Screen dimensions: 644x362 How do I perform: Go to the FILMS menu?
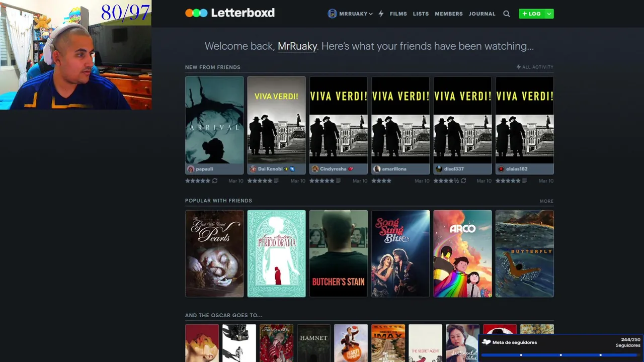(x=398, y=14)
